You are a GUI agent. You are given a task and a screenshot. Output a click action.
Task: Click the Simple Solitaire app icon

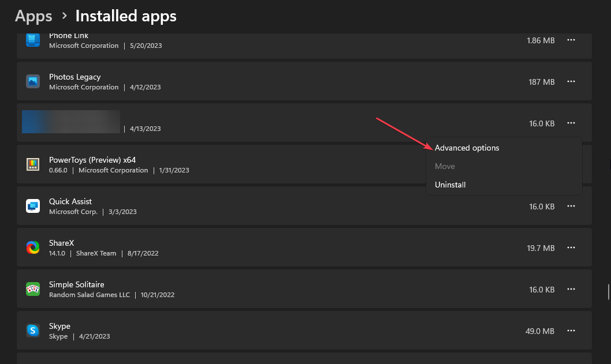pos(33,289)
